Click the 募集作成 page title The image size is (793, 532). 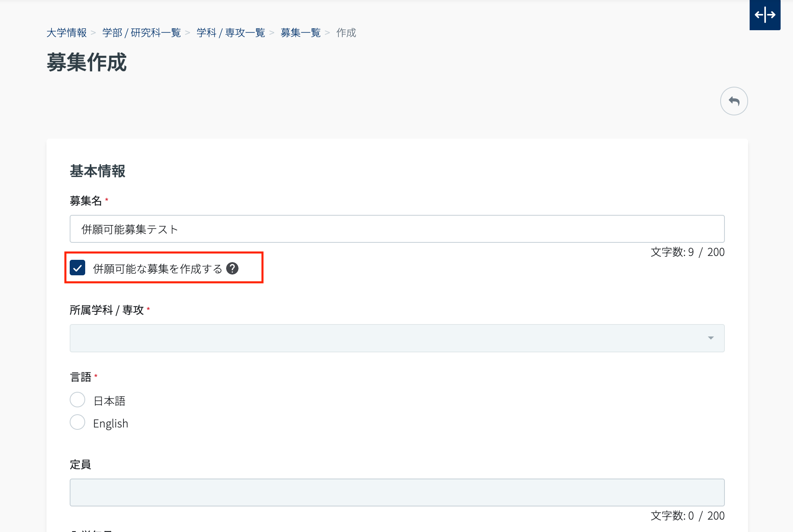(x=87, y=62)
